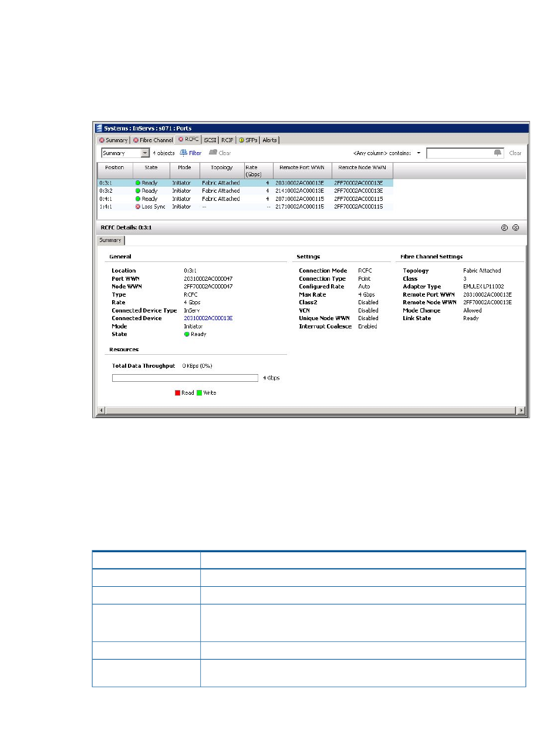Click the green Write legend swatch
The width and height of the screenshot is (560, 746).
click(x=200, y=393)
